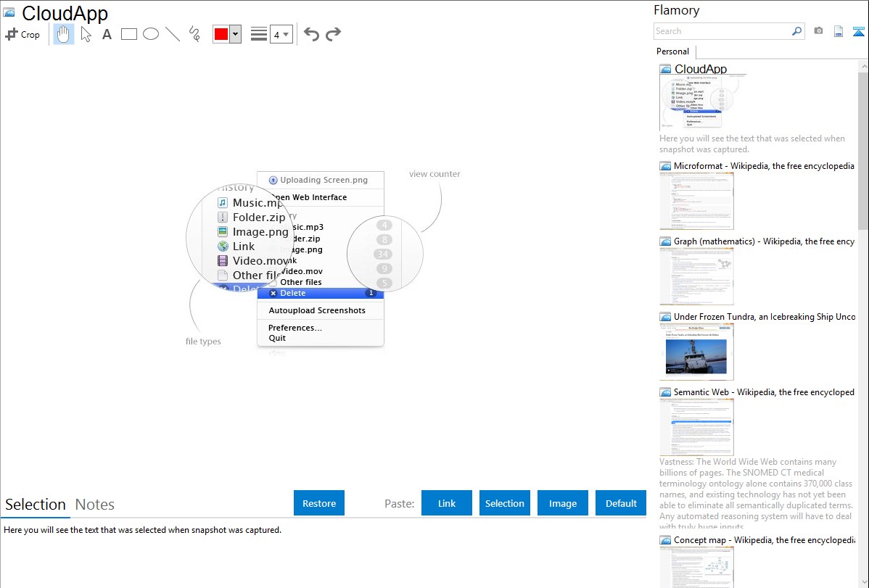Activate the hand pan tool
Screen dimensions: 869x588
[64, 34]
